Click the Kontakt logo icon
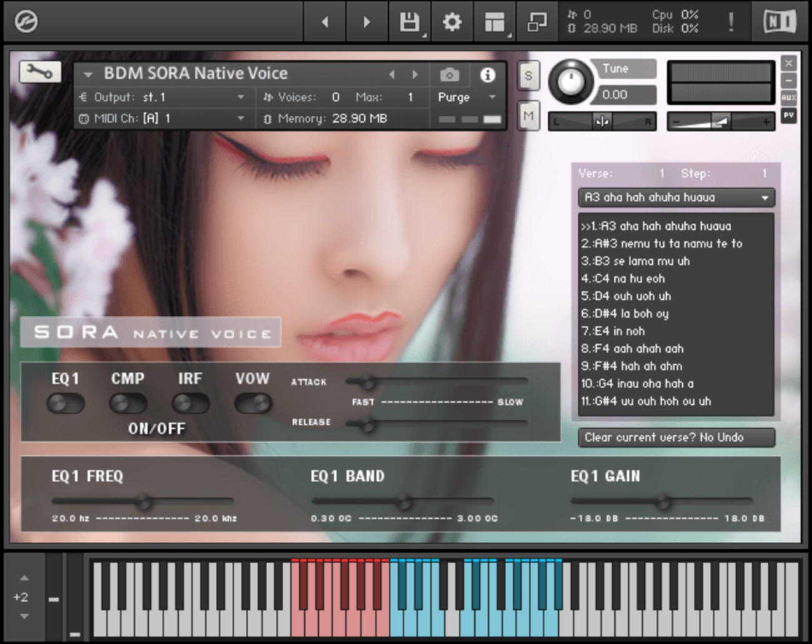Viewport: 812px width, 644px height. [26, 22]
